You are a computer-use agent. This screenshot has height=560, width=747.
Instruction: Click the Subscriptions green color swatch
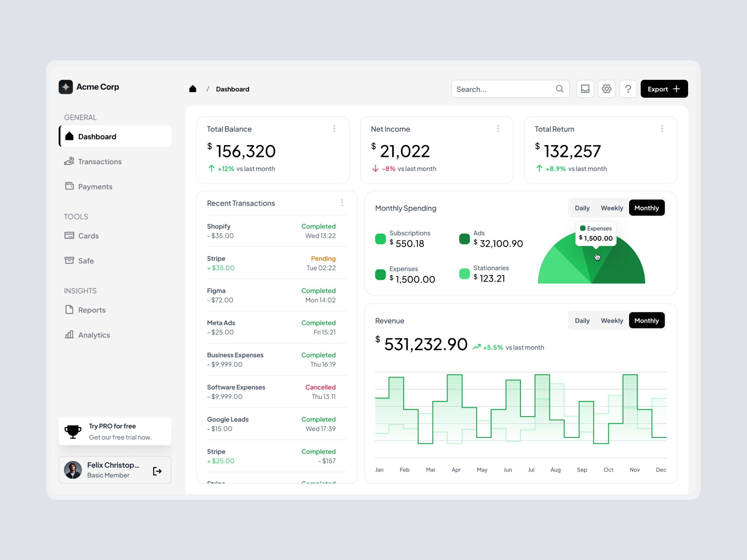point(380,239)
